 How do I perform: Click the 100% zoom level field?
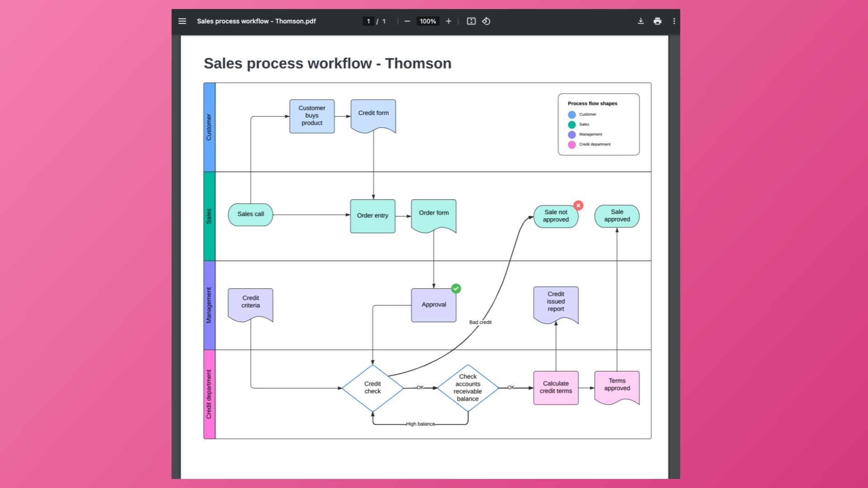[428, 21]
